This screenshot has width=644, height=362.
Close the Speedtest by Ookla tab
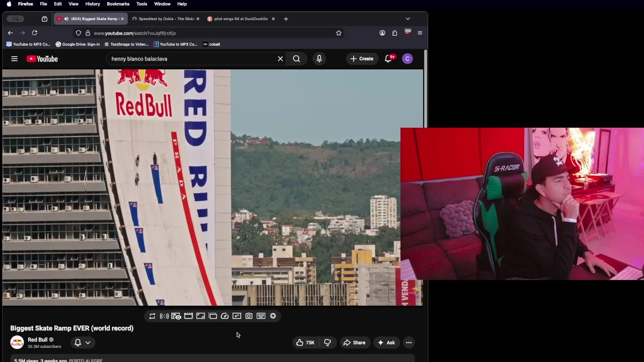point(197,19)
